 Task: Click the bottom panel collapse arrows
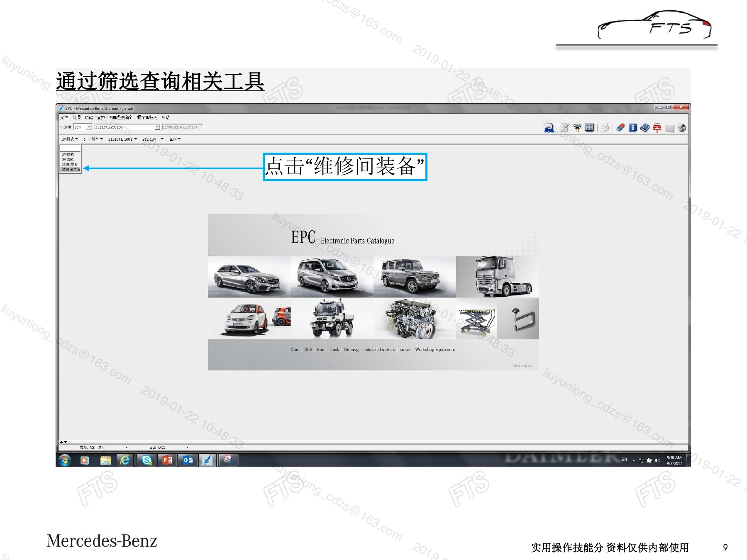(x=63, y=442)
